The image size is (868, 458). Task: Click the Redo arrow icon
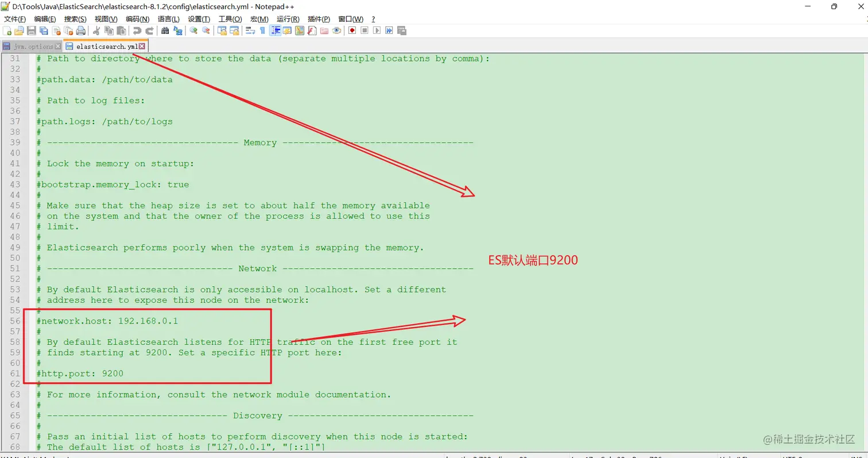(x=149, y=30)
